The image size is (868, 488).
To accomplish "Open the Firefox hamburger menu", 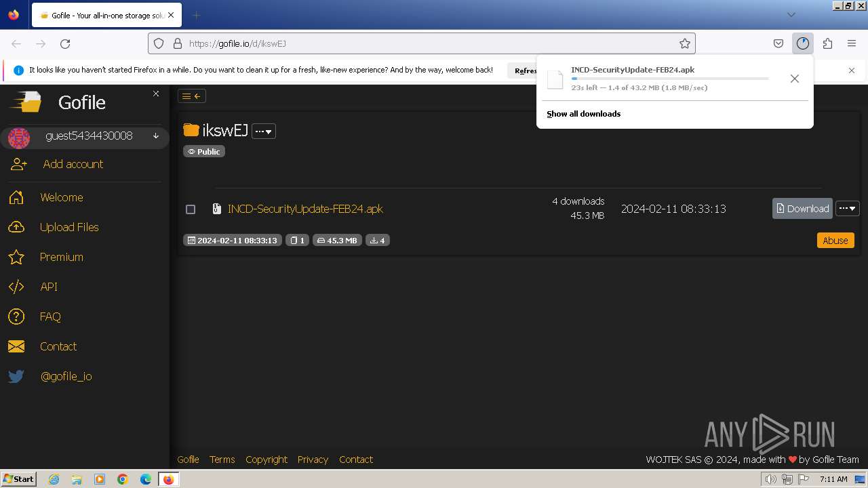I will pyautogui.click(x=852, y=43).
